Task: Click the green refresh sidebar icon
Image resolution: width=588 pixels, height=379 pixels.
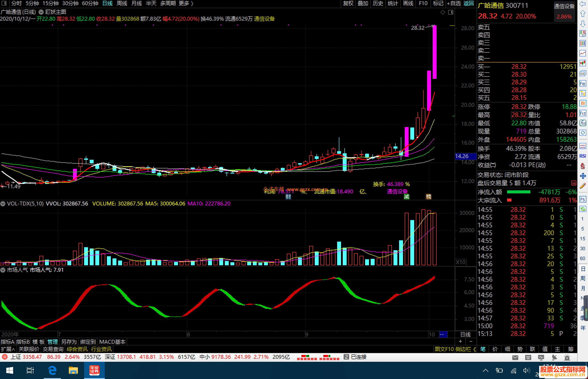Action: 583,209
